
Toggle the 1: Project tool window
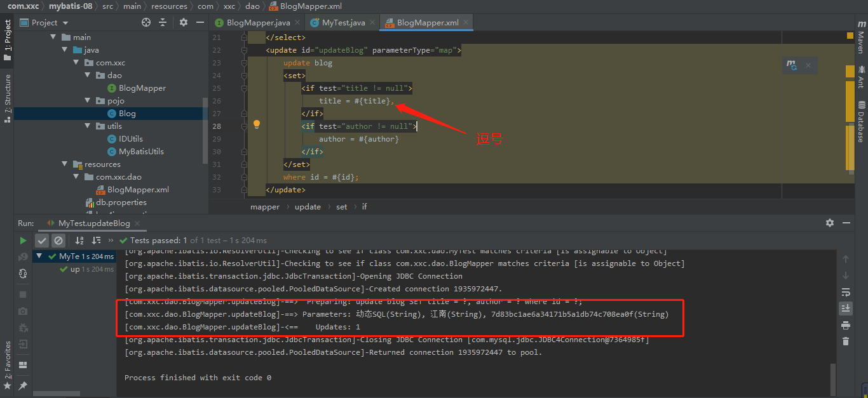(8, 40)
